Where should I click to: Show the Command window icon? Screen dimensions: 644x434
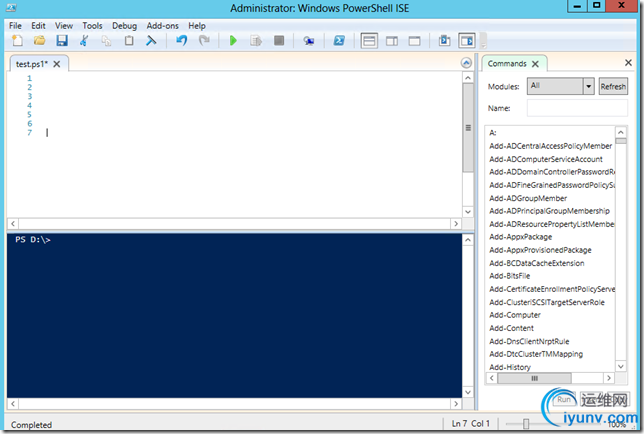[x=444, y=41]
